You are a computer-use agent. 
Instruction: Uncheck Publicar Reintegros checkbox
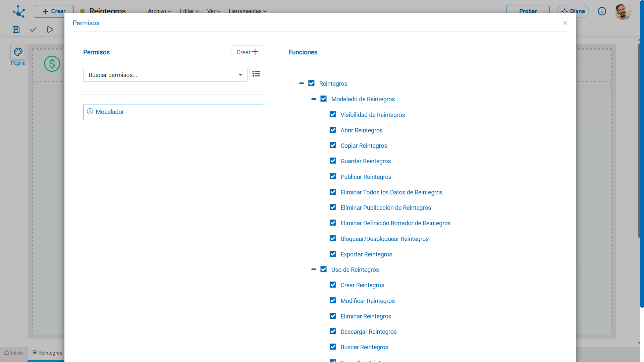[x=333, y=176]
